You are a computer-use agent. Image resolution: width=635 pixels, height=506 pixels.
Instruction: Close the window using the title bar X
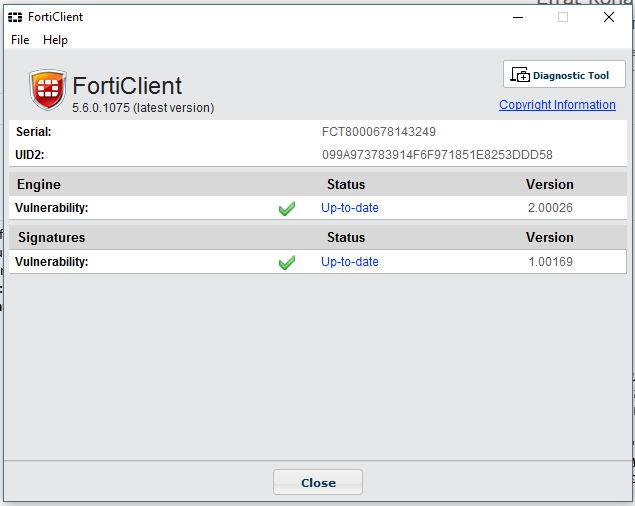click(609, 17)
